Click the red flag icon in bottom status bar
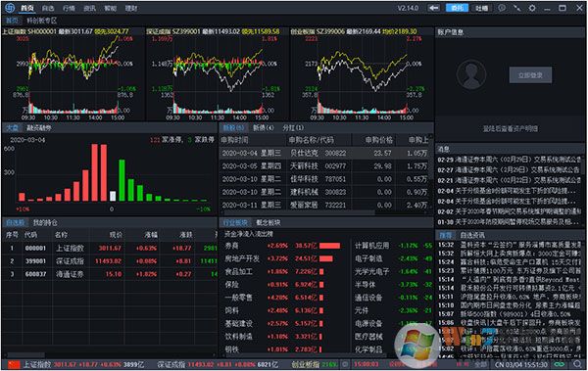 coord(15,364)
